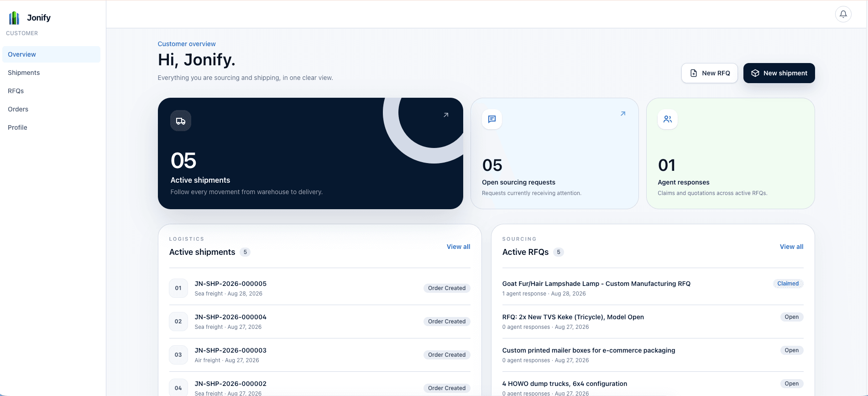Open Custom printed mailer boxes RFQ
Viewport: 868px width, 396px height.
(653, 355)
